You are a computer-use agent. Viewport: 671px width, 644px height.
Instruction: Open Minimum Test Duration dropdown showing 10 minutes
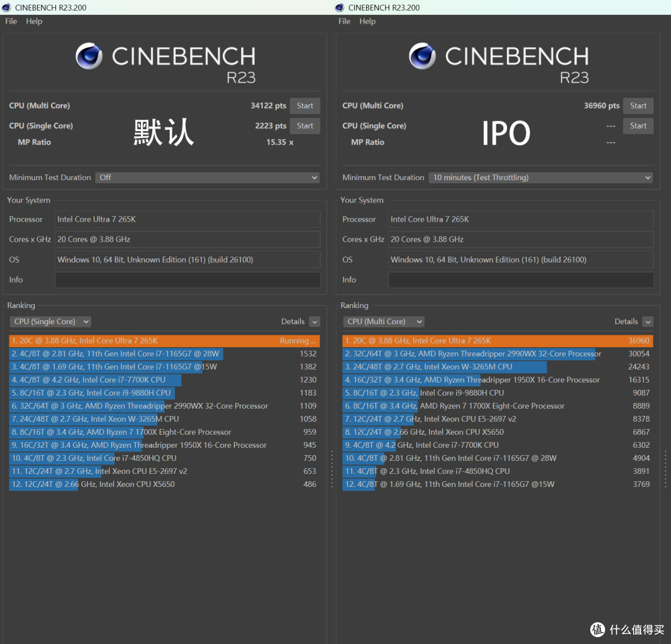pyautogui.click(x=541, y=178)
